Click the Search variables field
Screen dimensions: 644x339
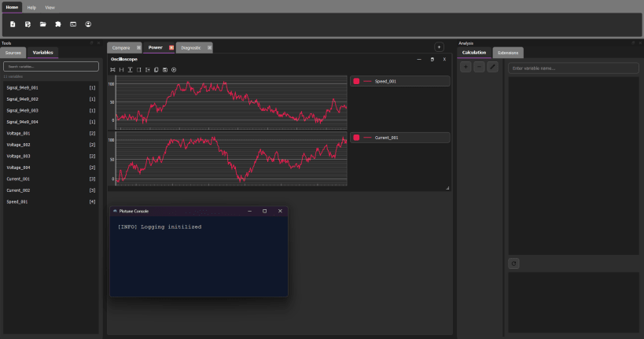pos(51,67)
